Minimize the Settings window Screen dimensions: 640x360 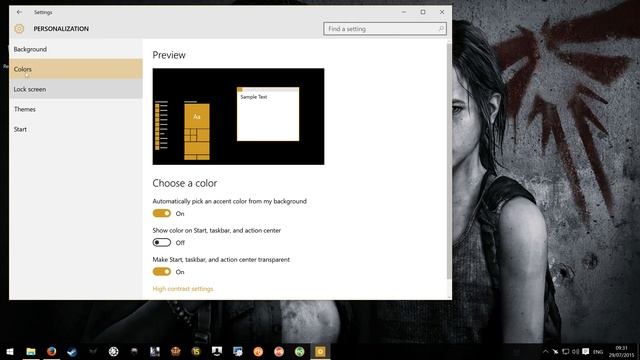[x=404, y=12]
